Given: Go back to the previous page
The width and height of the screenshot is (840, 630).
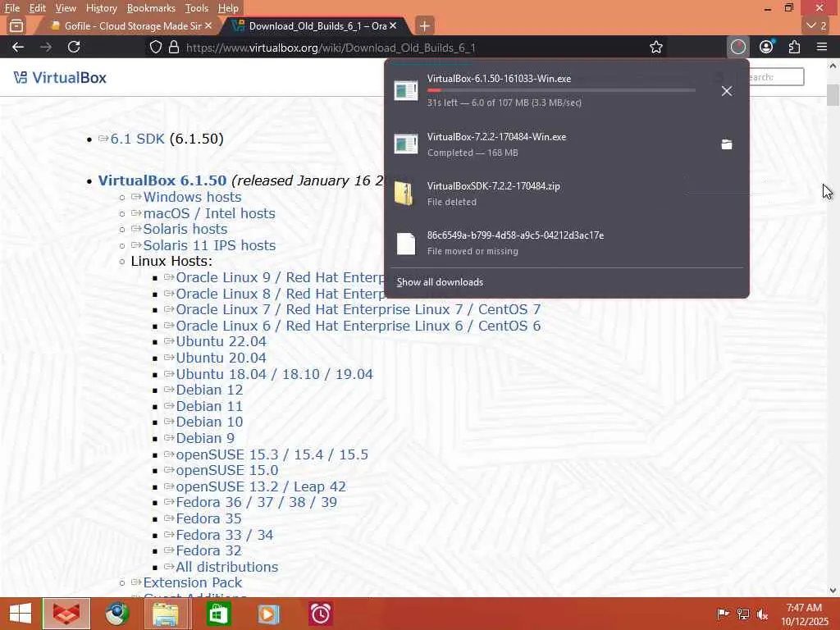Looking at the screenshot, I should [18, 47].
